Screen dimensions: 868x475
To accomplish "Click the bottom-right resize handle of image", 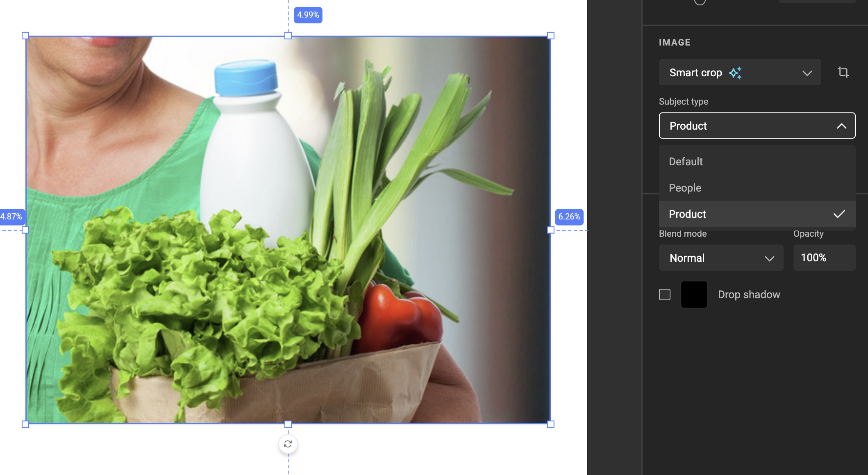I will (551, 424).
